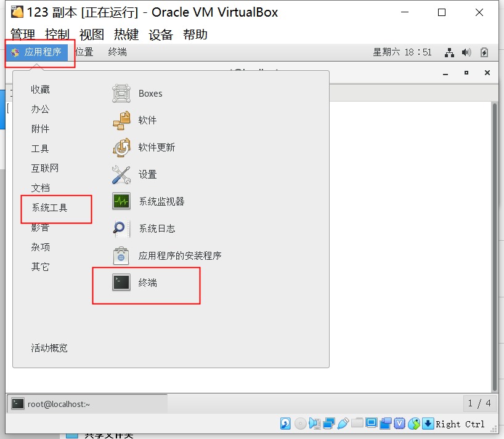Viewport: 504px width, 439px height.
Task: Switch to root@localhost terminal taskbar button
Action: point(87,404)
